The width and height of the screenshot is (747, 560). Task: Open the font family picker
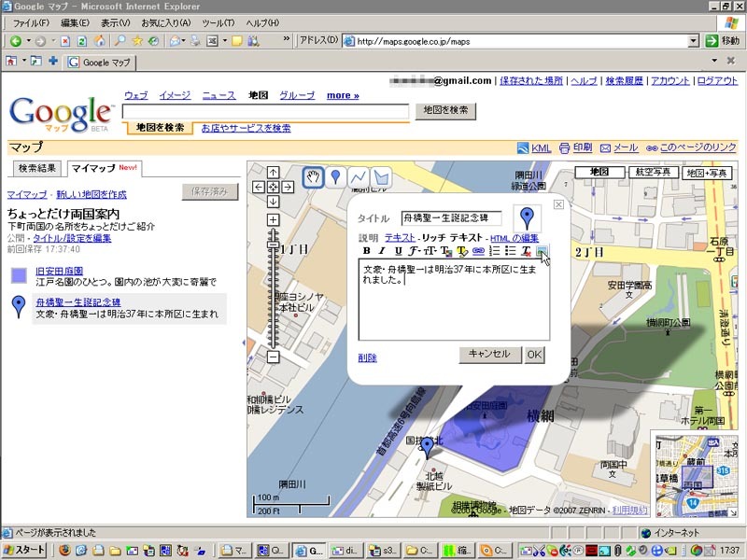tap(415, 250)
